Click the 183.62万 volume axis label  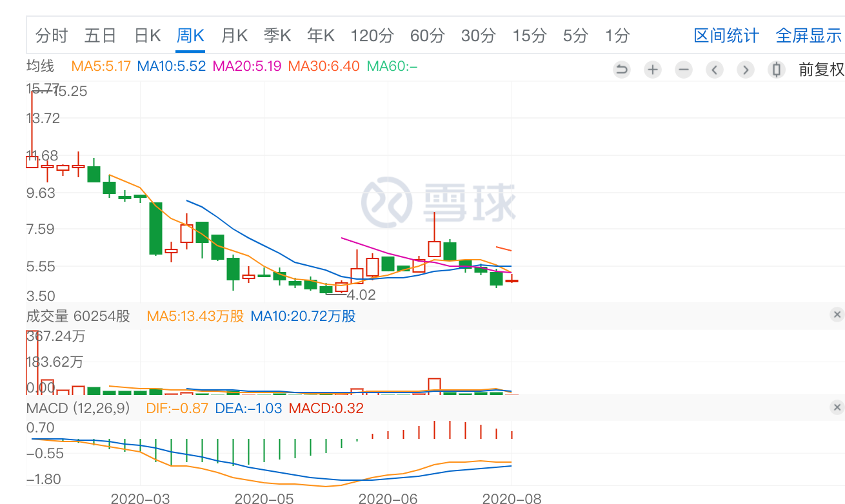click(x=55, y=362)
